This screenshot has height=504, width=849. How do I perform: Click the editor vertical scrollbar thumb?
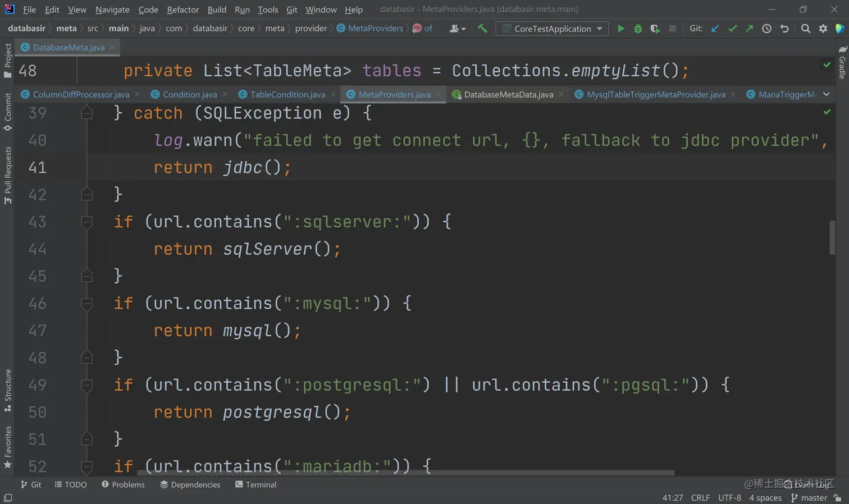(832, 237)
